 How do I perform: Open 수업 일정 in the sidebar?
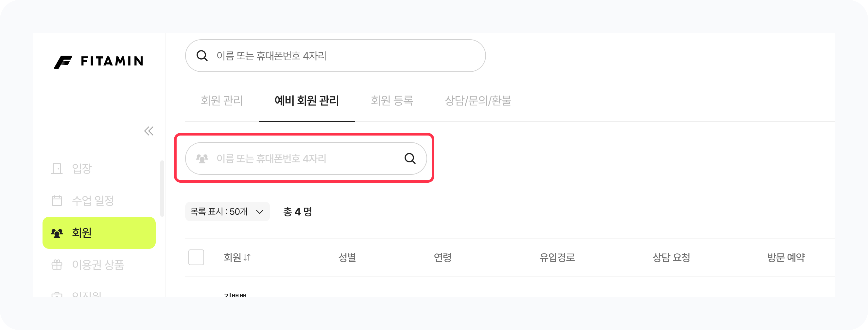point(93,200)
